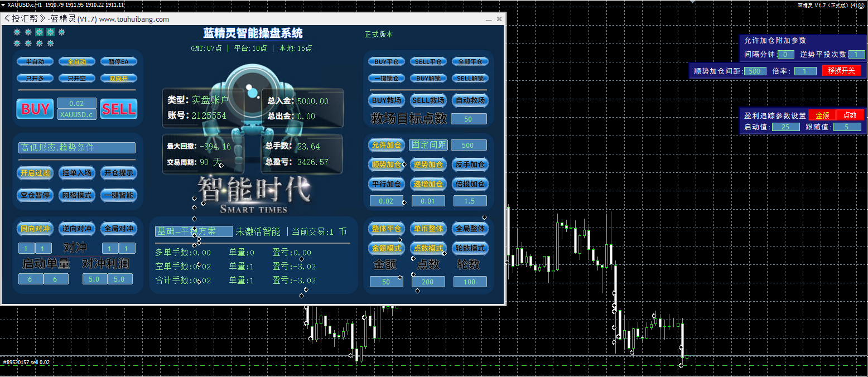Open the 基础—平衡方案 plan selector
The width and height of the screenshot is (868, 377).
(194, 230)
